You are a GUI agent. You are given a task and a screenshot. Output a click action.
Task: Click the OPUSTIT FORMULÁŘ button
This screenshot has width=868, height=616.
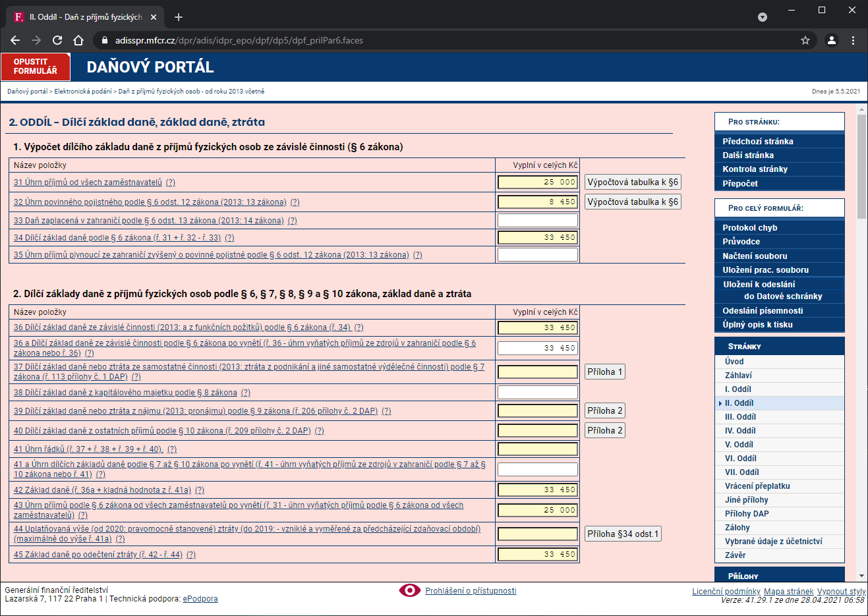click(x=36, y=67)
